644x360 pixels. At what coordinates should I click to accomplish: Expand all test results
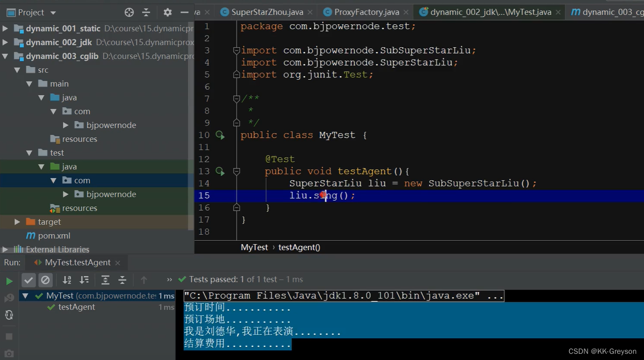pos(105,280)
